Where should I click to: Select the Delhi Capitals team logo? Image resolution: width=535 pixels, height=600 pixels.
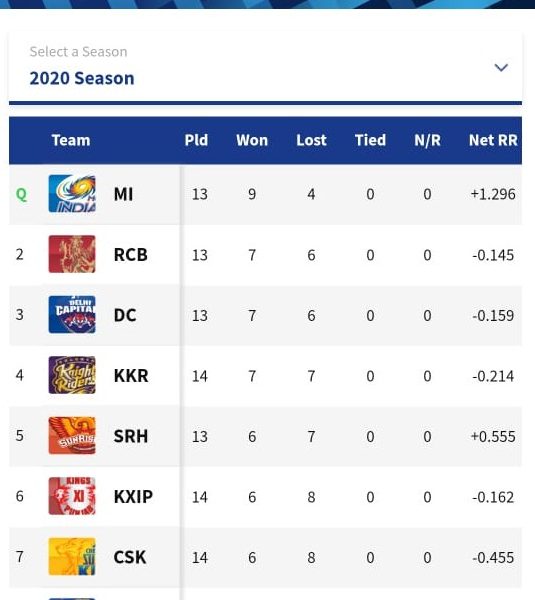(x=72, y=315)
